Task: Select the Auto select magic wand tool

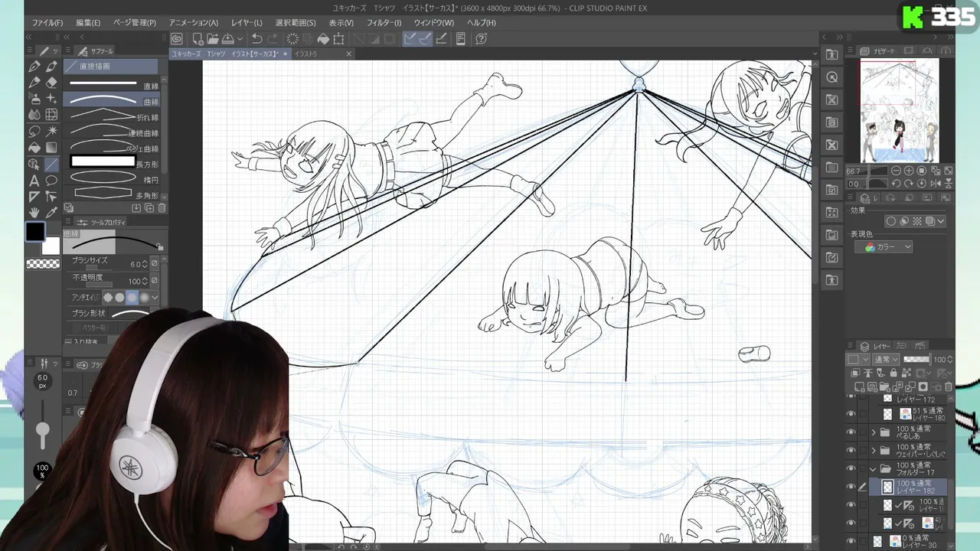Action: [x=51, y=131]
